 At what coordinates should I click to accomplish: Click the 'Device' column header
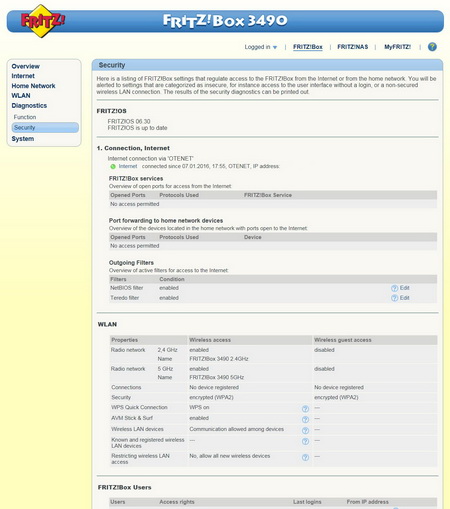point(253,237)
